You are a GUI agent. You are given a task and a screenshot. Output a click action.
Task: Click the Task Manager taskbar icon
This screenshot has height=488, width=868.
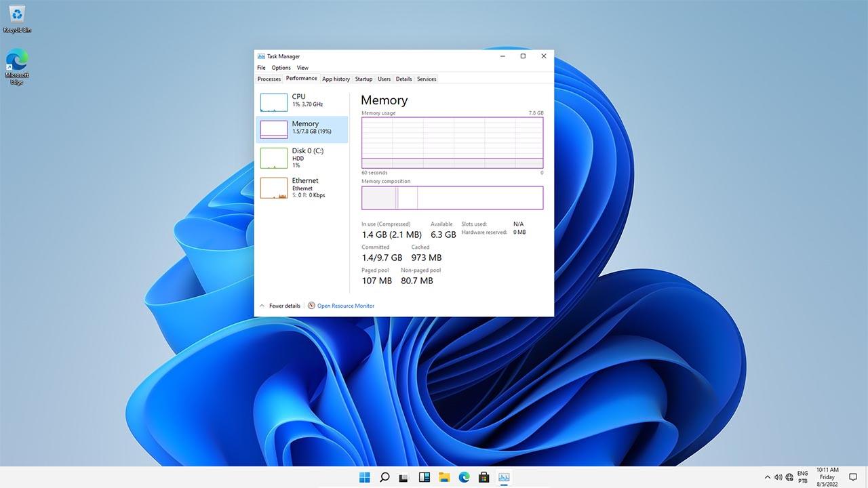tap(504, 477)
